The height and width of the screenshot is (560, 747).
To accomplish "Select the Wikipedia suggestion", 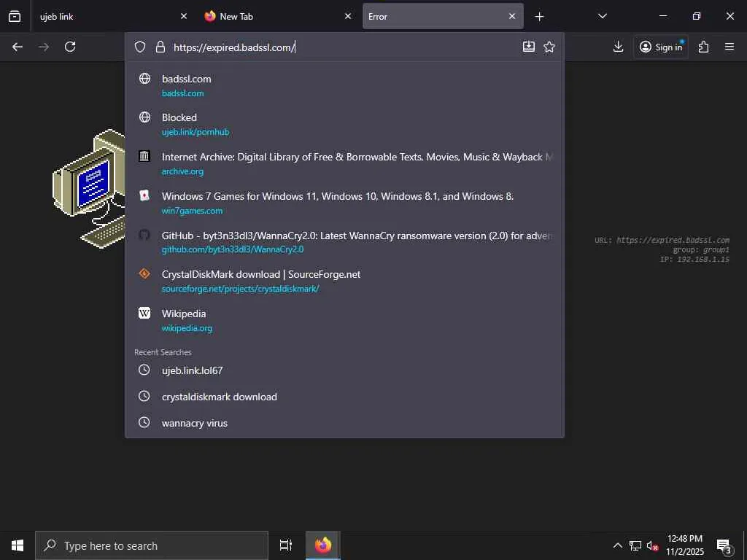I will point(344,321).
